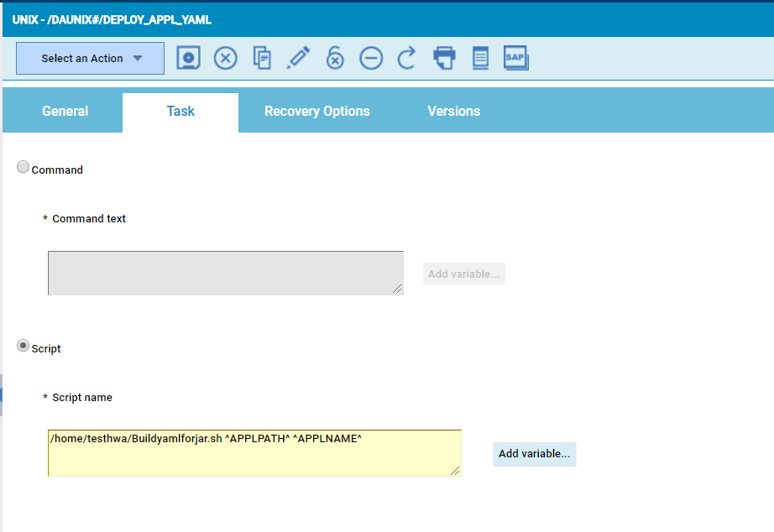Open the Select an Action dropdown
Image resolution: width=774 pixels, height=532 pixels.
[x=91, y=59]
